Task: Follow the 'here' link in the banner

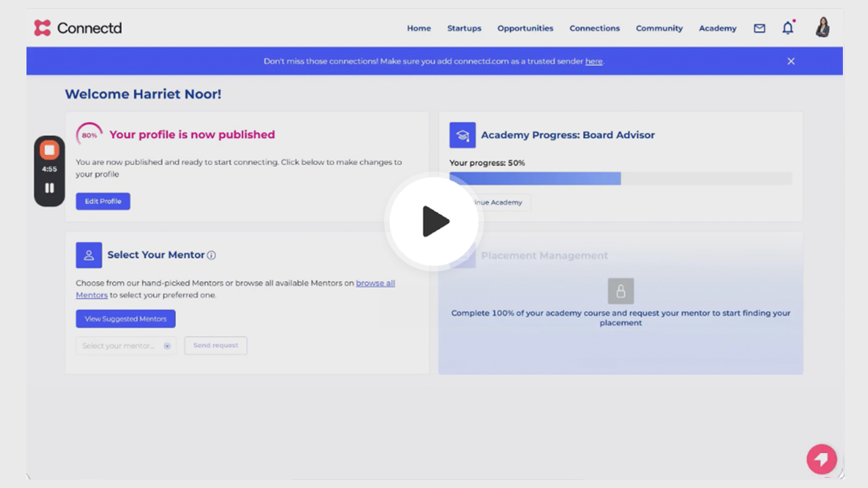Action: pos(594,61)
